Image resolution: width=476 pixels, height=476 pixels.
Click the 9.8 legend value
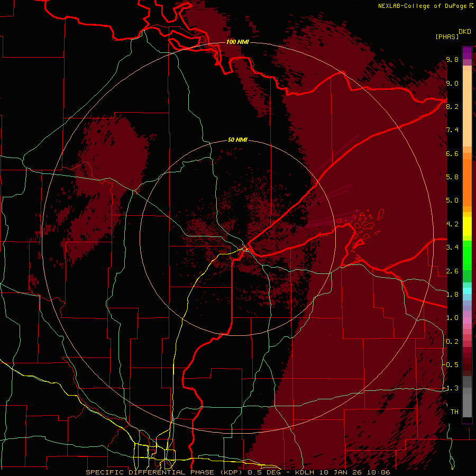[x=452, y=59]
